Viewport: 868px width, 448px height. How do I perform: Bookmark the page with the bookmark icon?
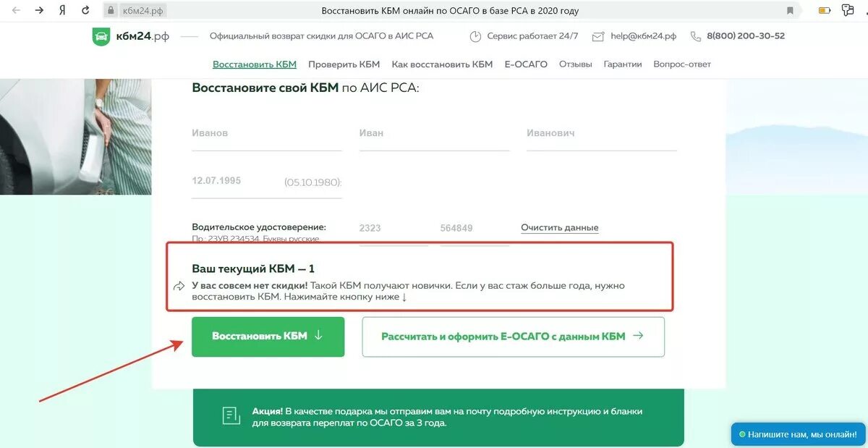pos(790,11)
